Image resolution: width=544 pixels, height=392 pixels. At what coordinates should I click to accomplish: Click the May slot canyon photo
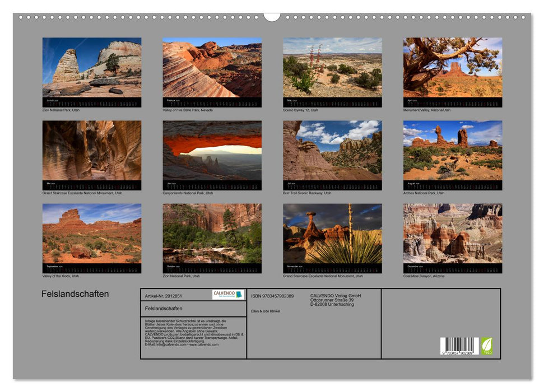point(92,150)
